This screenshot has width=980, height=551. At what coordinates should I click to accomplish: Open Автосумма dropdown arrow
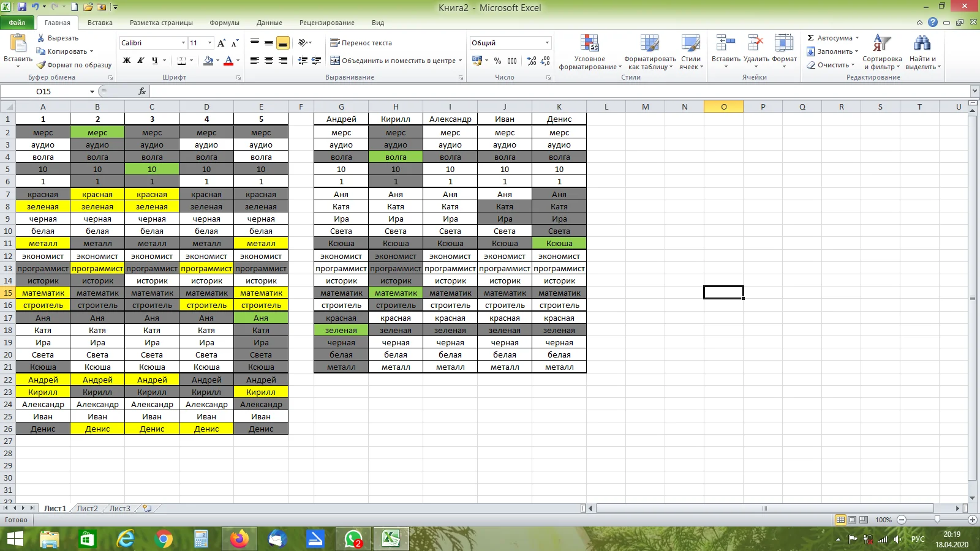(857, 38)
